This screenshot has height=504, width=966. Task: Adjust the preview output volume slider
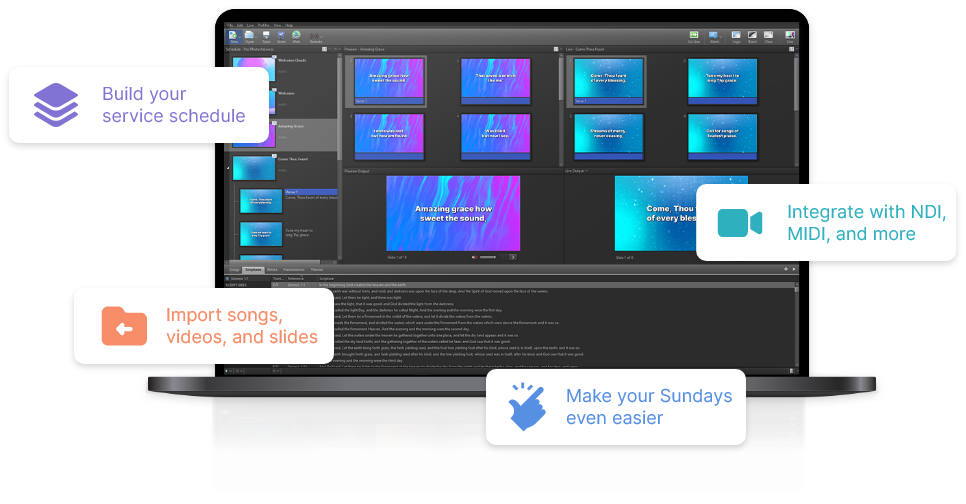click(x=488, y=257)
